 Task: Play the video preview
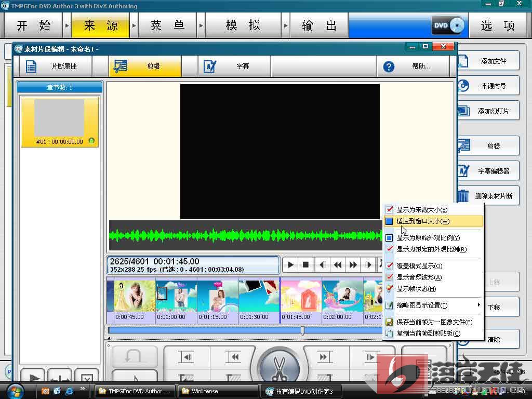[290, 264]
